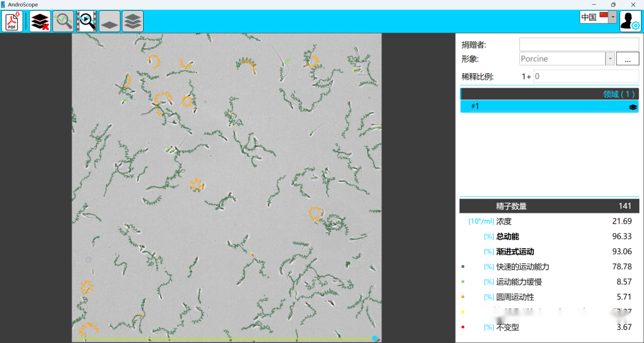Viewport: 644px width, 343px height.
Task: Click the [10⁶/ml] unit label
Action: tap(481, 221)
